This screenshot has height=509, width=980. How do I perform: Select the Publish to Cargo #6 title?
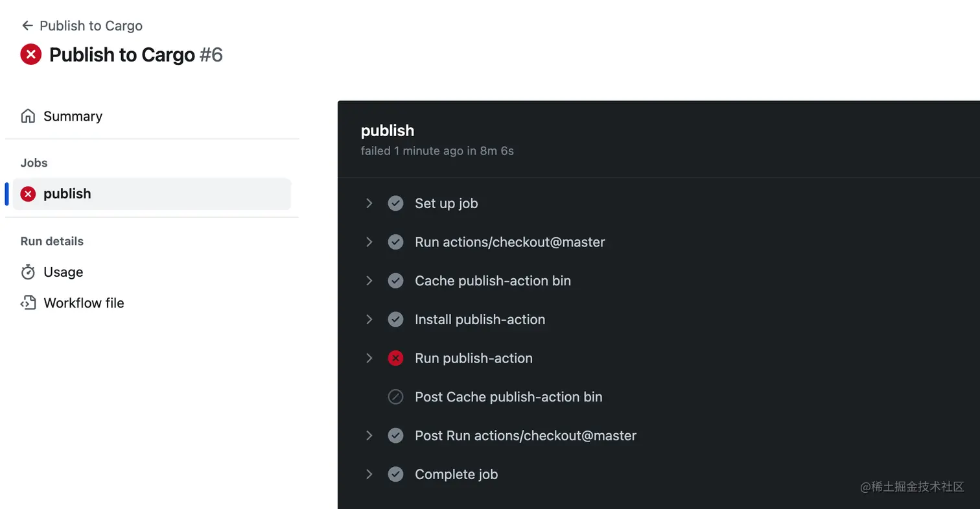click(x=136, y=54)
